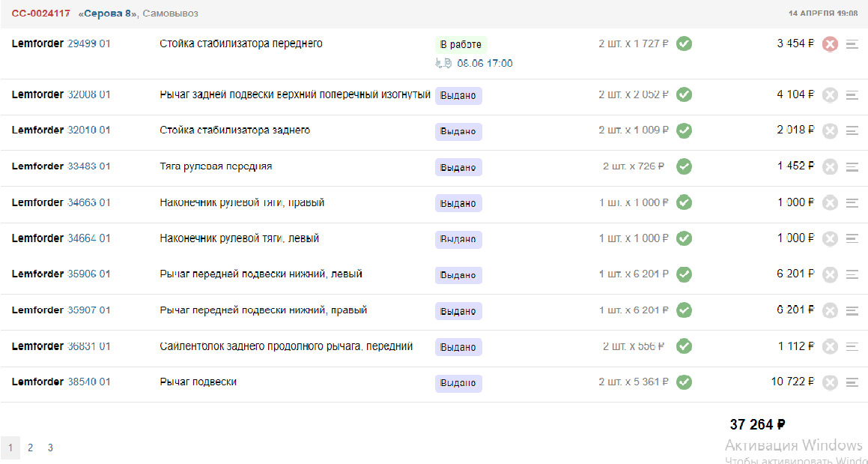868x464 pixels.
Task: Open the actions menu on «Рычаг передней подвески нижний, правый»
Action: click(852, 310)
